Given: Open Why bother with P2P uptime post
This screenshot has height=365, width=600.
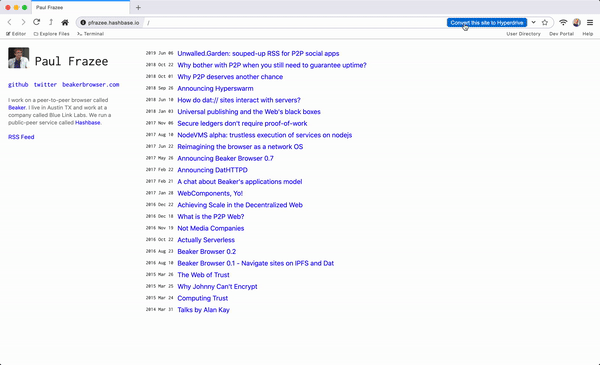Looking at the screenshot, I should (x=272, y=65).
